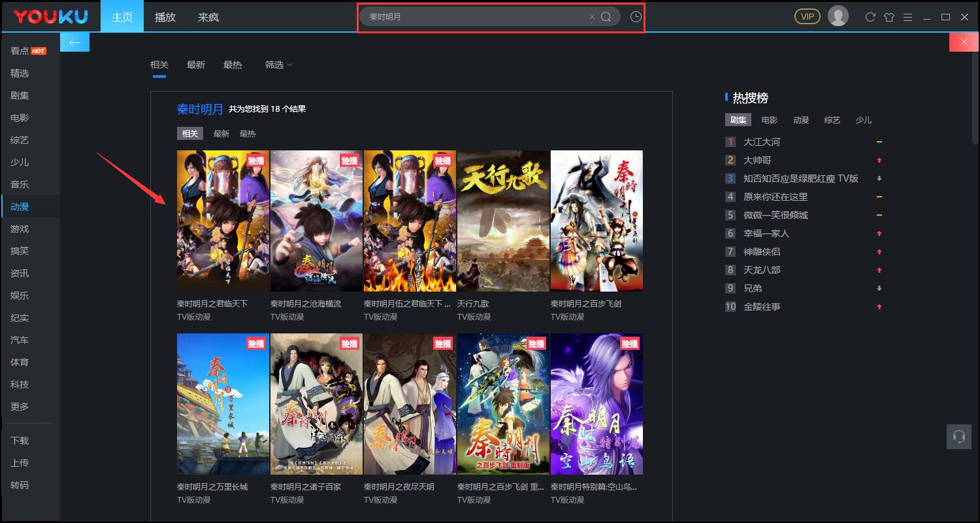Click the 下载 link in the sidebar

20,440
